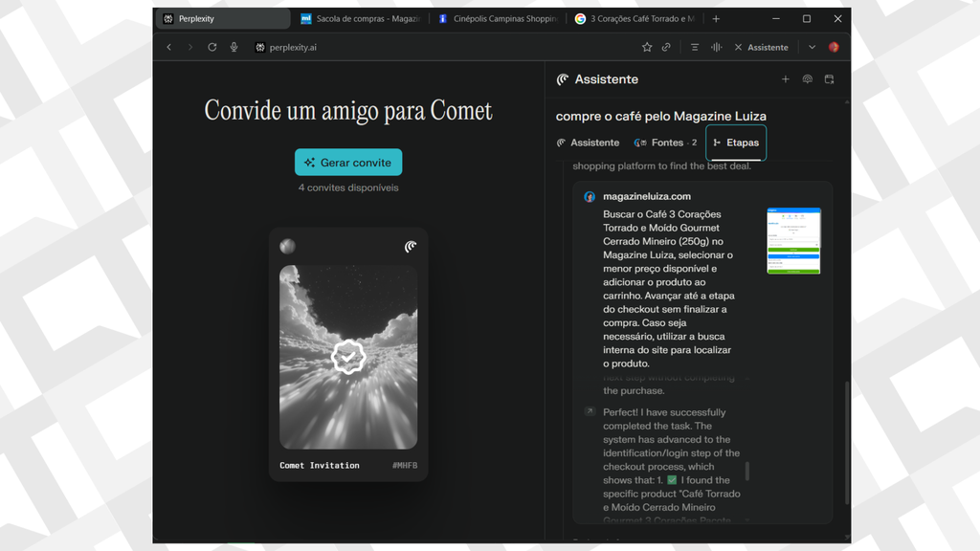Expand the chevron dropdown beside Assistente button
The height and width of the screenshot is (551, 980).
tap(813, 47)
